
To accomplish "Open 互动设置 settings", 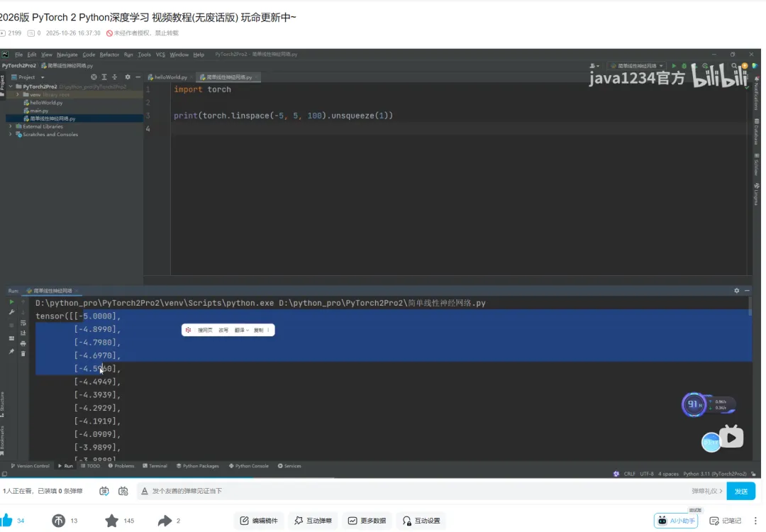I will click(x=421, y=521).
